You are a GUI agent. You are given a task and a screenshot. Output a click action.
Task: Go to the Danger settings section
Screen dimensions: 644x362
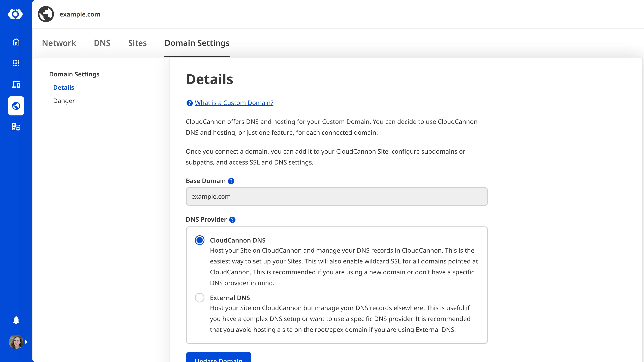(64, 101)
